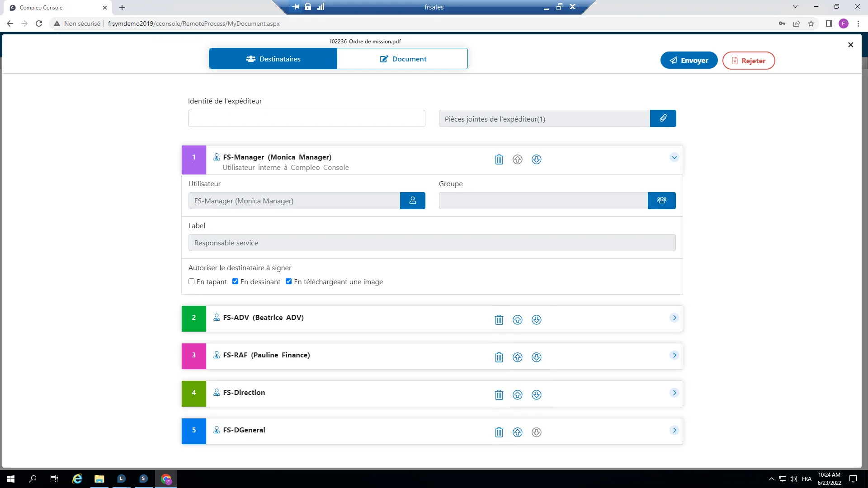The height and width of the screenshot is (488, 868).
Task: Click Pièces jointes de l'expéditeur field
Action: (544, 118)
